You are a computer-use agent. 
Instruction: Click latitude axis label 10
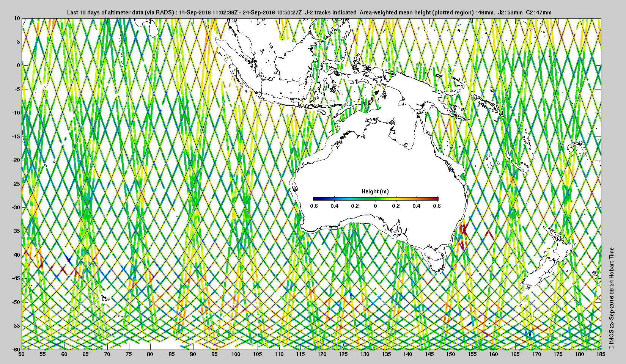coord(17,18)
